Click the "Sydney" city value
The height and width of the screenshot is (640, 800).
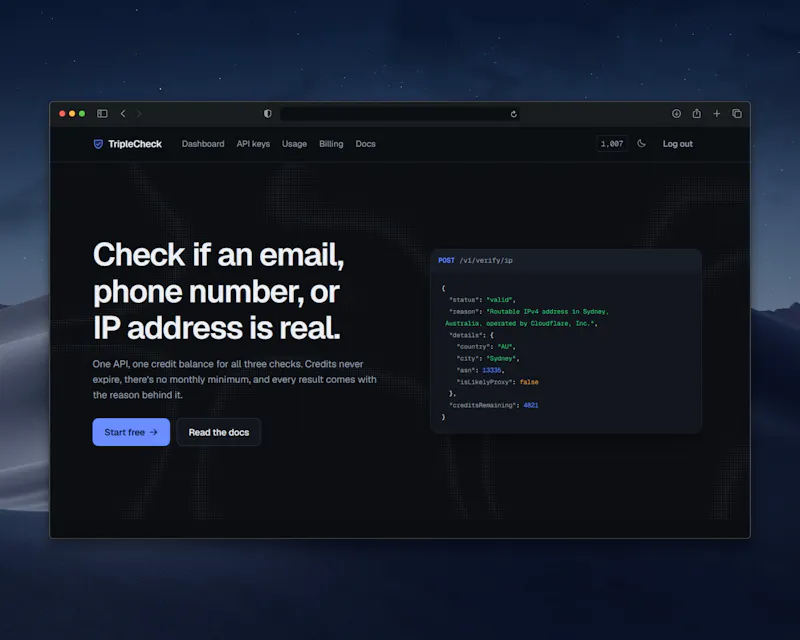(x=502, y=358)
